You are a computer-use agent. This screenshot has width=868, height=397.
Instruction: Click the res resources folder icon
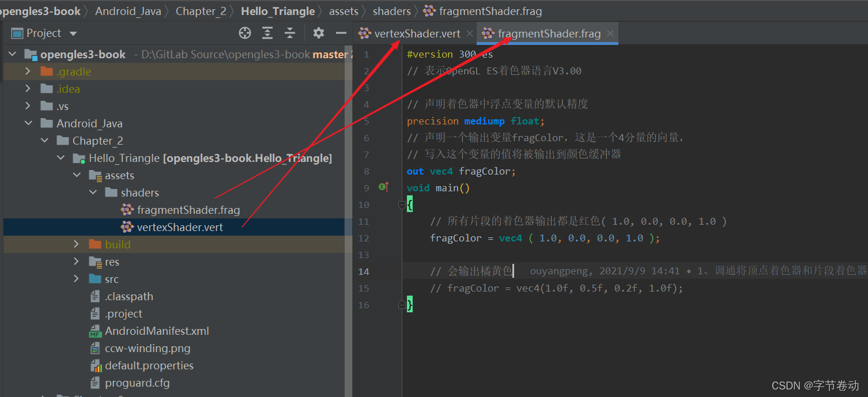click(x=95, y=262)
